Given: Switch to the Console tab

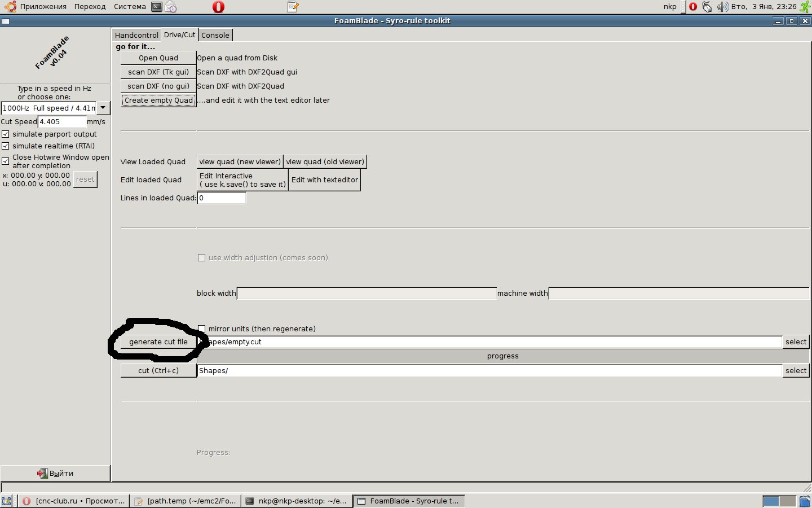Looking at the screenshot, I should [x=215, y=35].
